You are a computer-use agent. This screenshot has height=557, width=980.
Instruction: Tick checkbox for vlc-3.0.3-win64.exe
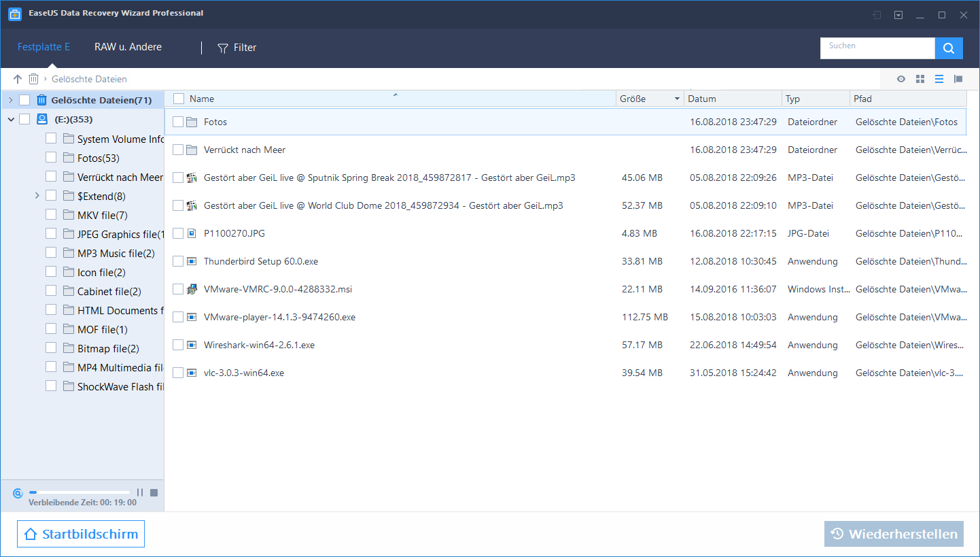(178, 373)
